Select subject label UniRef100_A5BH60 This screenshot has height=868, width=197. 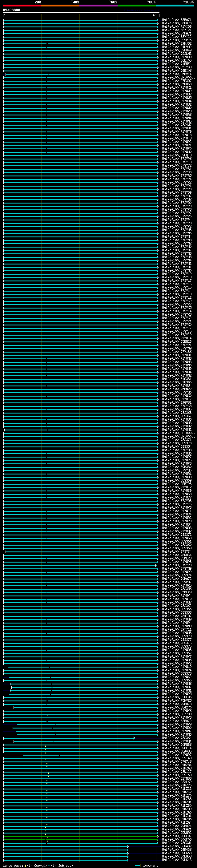177,84
